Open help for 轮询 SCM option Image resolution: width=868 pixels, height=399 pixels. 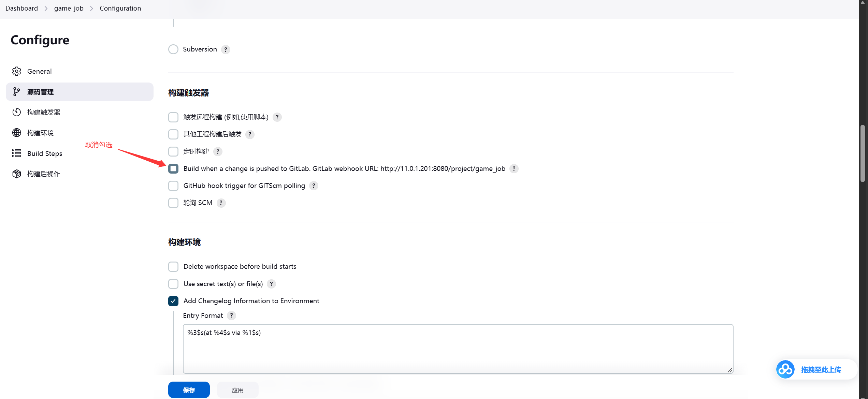(221, 203)
